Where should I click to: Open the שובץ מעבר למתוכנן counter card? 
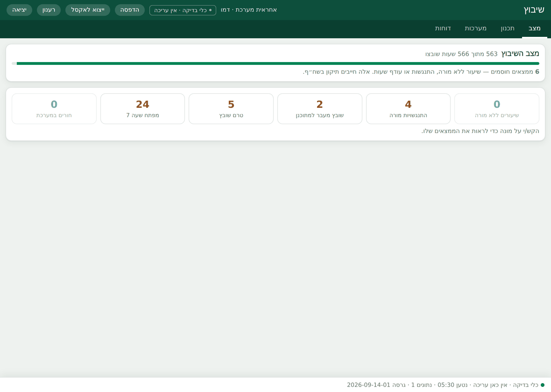point(319,109)
